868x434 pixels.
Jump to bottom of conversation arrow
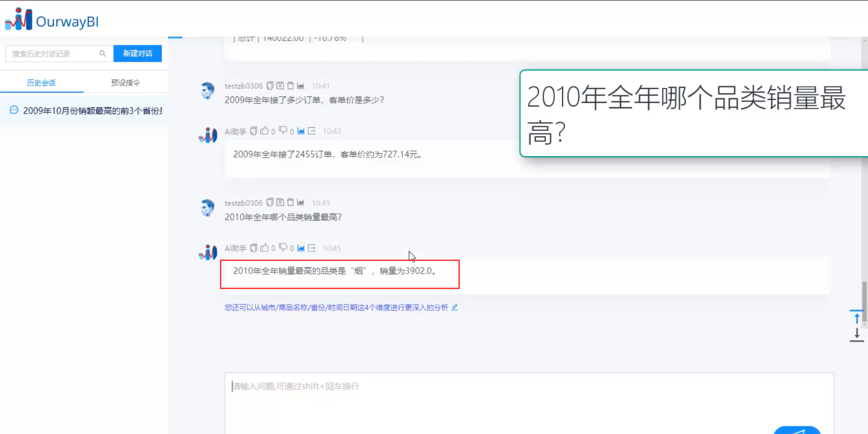[857, 334]
